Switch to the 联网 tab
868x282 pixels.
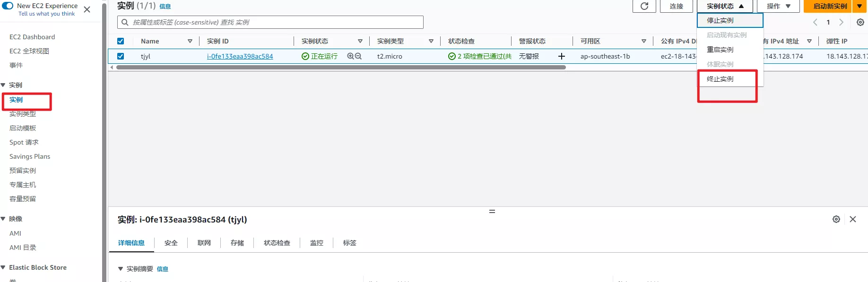click(x=204, y=243)
